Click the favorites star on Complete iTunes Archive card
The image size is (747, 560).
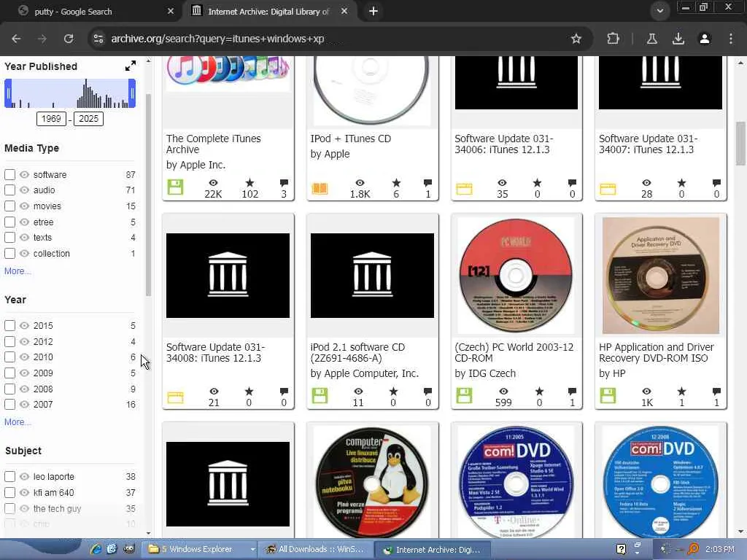[249, 183]
